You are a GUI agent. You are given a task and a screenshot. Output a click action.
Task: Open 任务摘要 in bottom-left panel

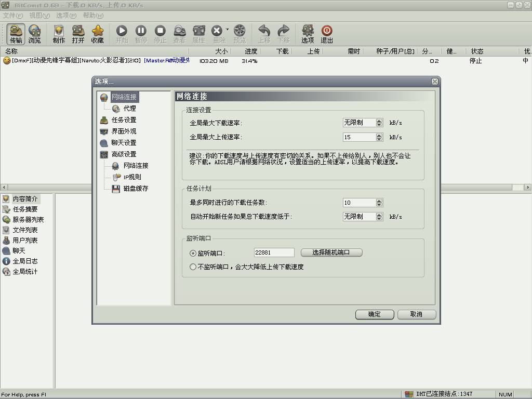[25, 209]
